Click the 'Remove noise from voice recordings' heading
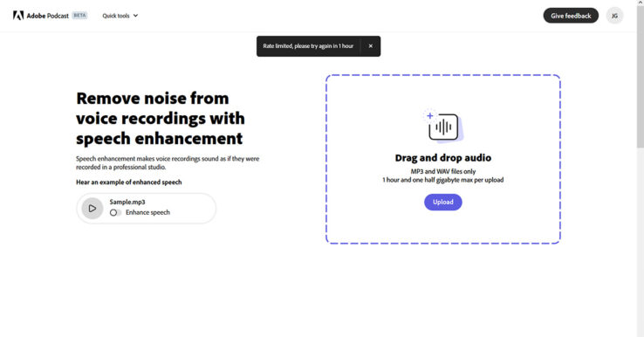Screen dimensions: 644x337 coord(161,118)
